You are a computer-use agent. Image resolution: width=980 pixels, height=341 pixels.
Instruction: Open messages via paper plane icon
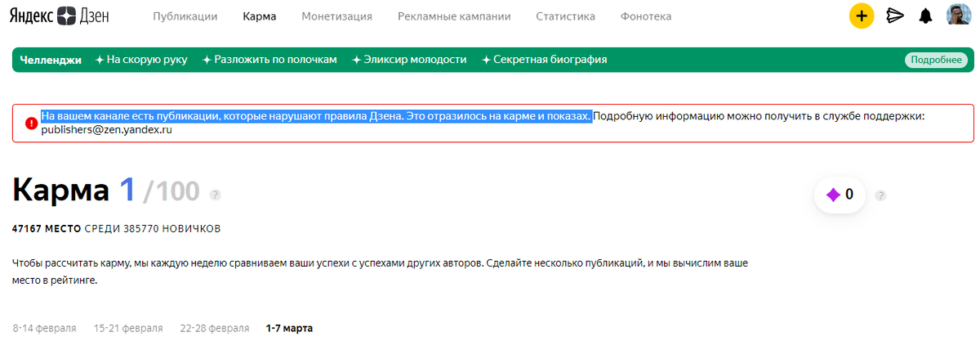895,16
